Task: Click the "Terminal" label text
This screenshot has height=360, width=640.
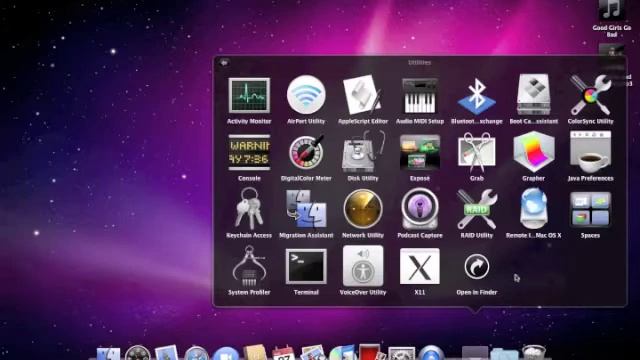Action: 306,292
